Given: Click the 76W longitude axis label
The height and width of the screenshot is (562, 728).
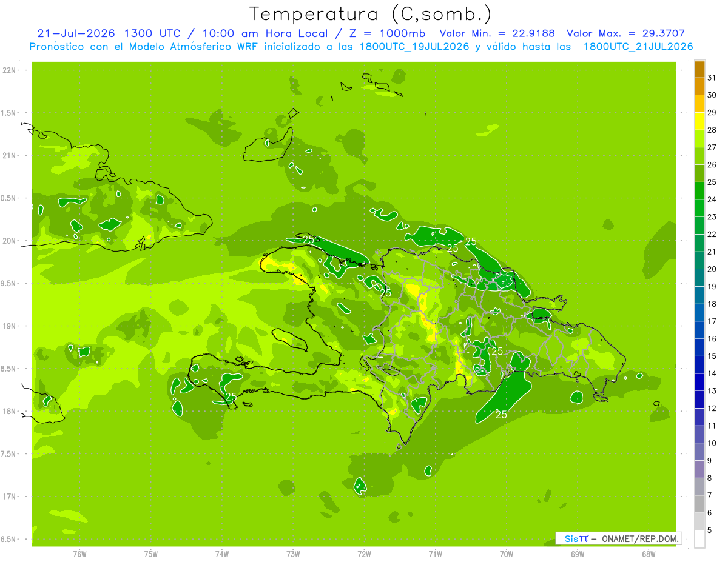Looking at the screenshot, I should tap(79, 554).
